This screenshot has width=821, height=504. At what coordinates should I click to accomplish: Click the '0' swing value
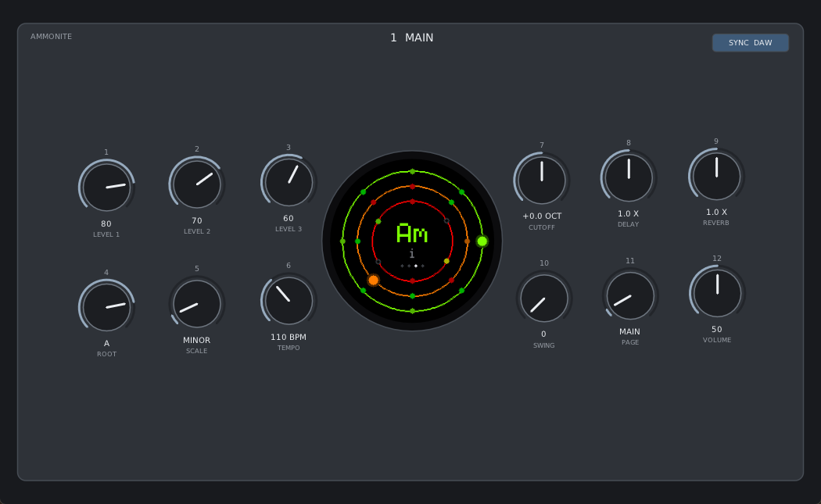543,334
